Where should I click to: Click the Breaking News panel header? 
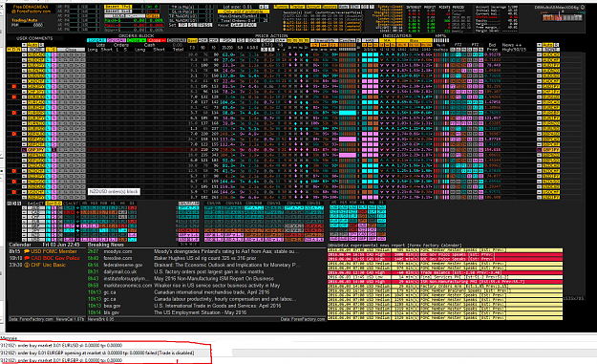(x=106, y=245)
